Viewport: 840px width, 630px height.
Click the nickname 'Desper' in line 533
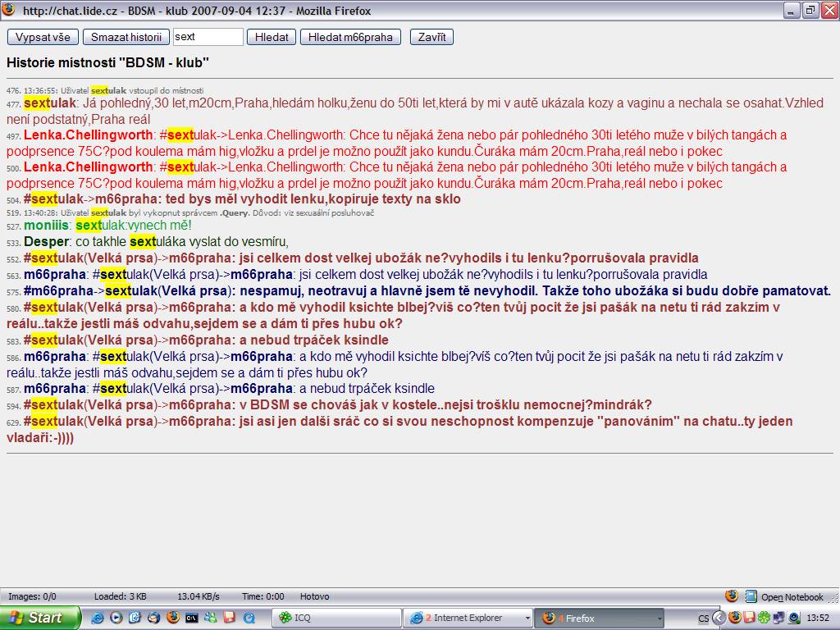click(x=46, y=242)
